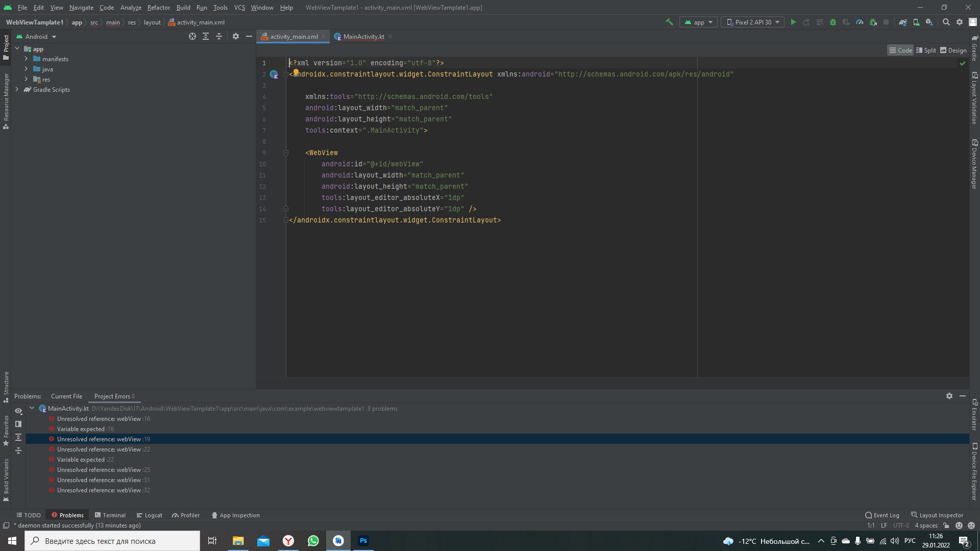Expand the manifests folder

tap(26, 59)
